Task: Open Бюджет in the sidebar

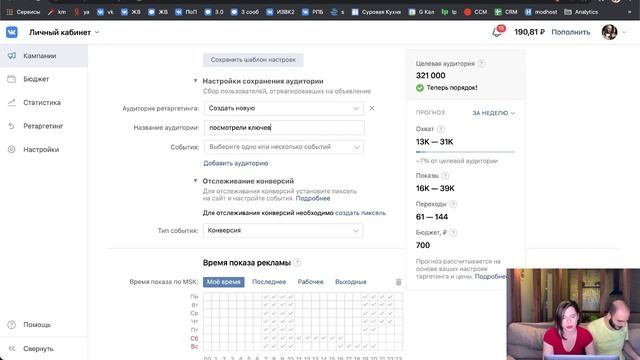Action: point(44,79)
